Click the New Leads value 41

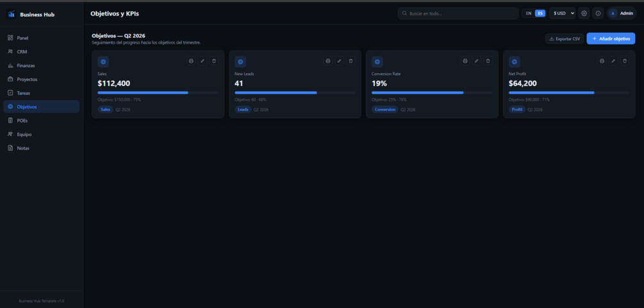pyautogui.click(x=239, y=83)
